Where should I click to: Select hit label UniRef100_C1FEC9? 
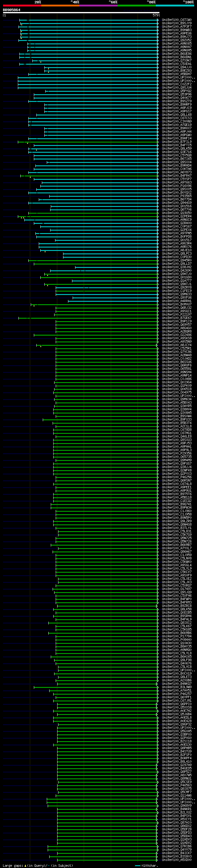(177, 291)
